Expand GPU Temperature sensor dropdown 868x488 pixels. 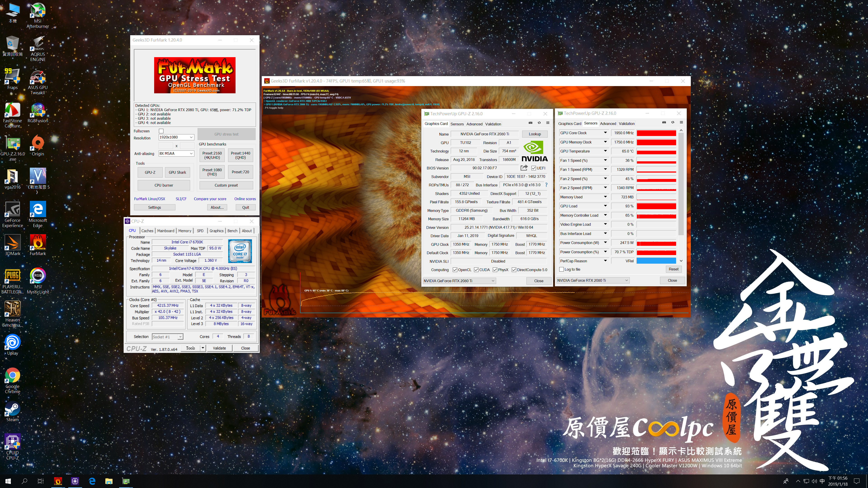(x=605, y=151)
